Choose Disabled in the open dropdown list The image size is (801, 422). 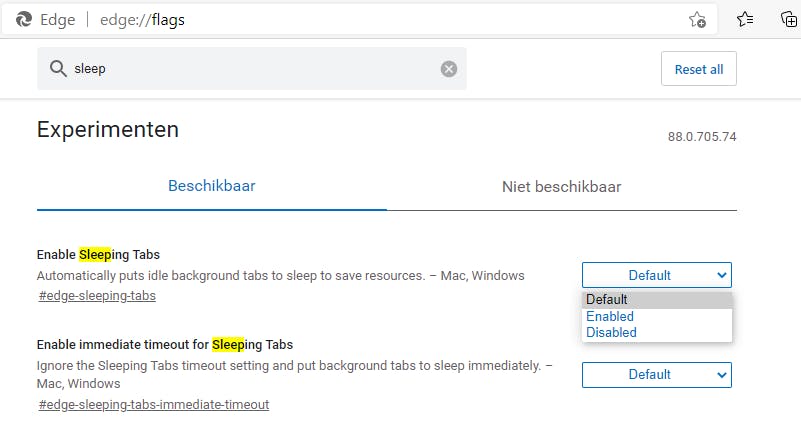[611, 332]
